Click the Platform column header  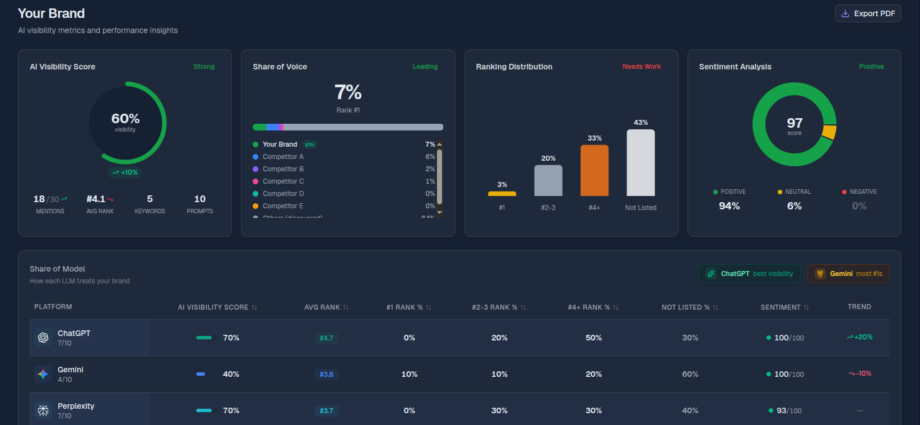(52, 306)
